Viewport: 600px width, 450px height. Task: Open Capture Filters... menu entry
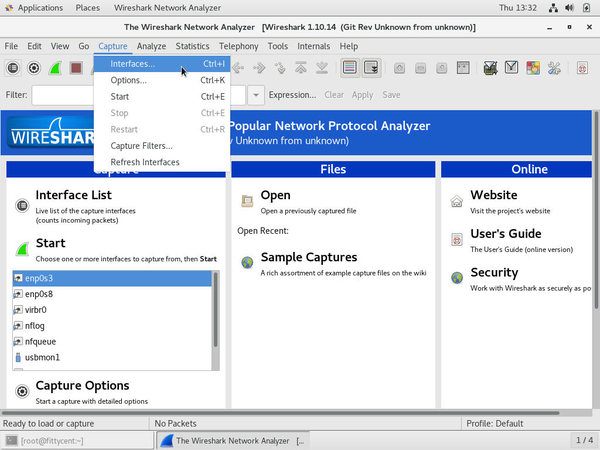pyautogui.click(x=162, y=146)
